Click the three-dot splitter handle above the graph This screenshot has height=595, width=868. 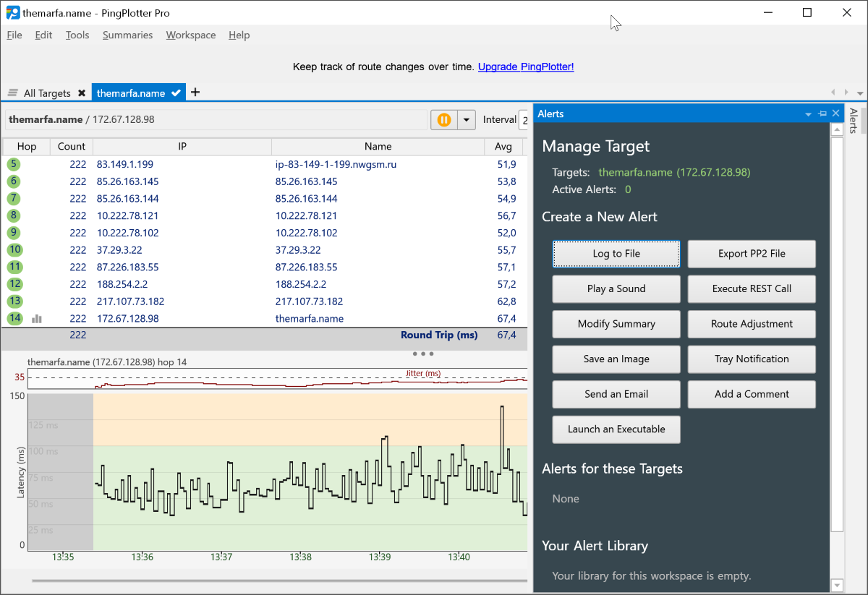[422, 354]
